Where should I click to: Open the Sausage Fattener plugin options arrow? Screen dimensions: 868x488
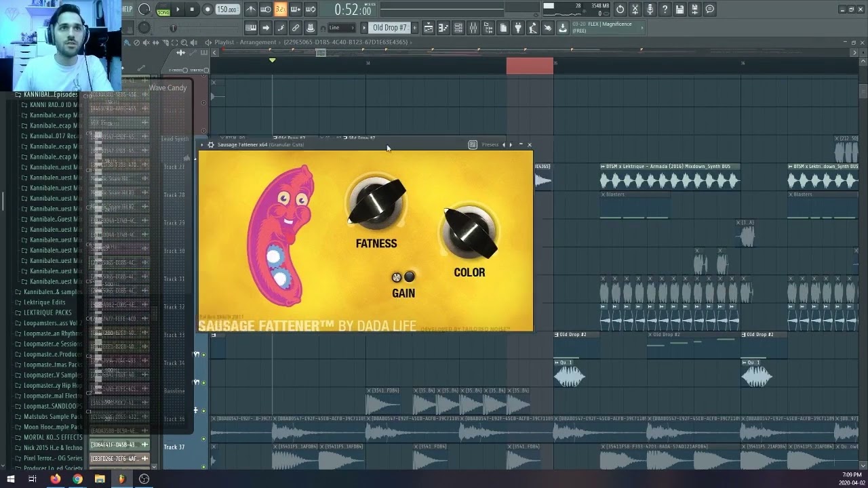point(202,145)
